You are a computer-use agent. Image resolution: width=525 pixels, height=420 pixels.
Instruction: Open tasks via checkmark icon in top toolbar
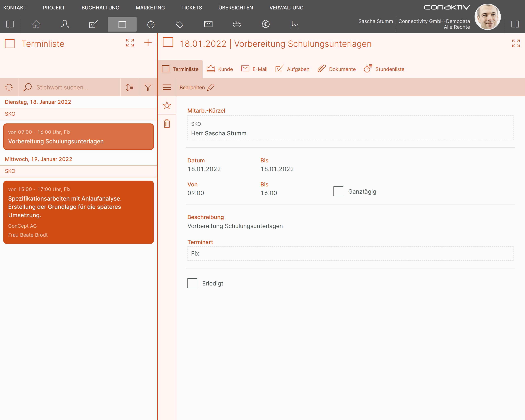point(94,24)
